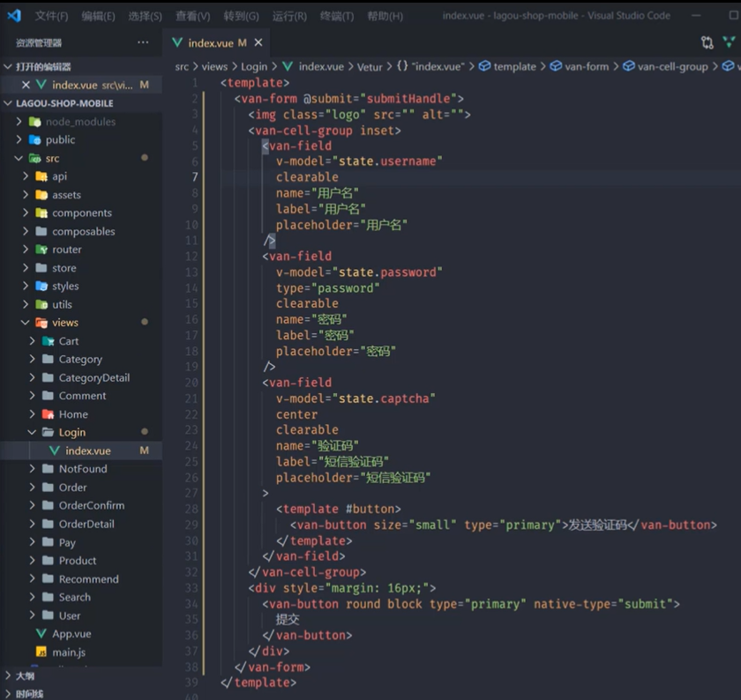Collapse the Login folder

click(x=32, y=432)
